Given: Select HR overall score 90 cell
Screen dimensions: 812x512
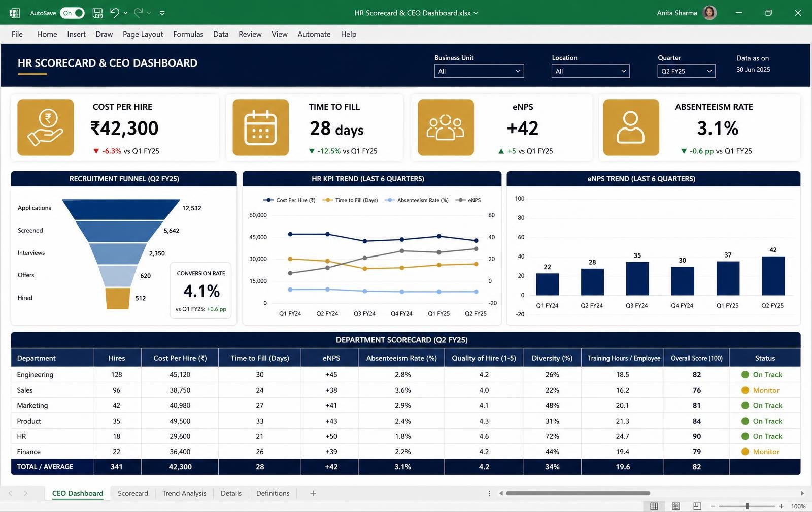Looking at the screenshot, I should [696, 436].
